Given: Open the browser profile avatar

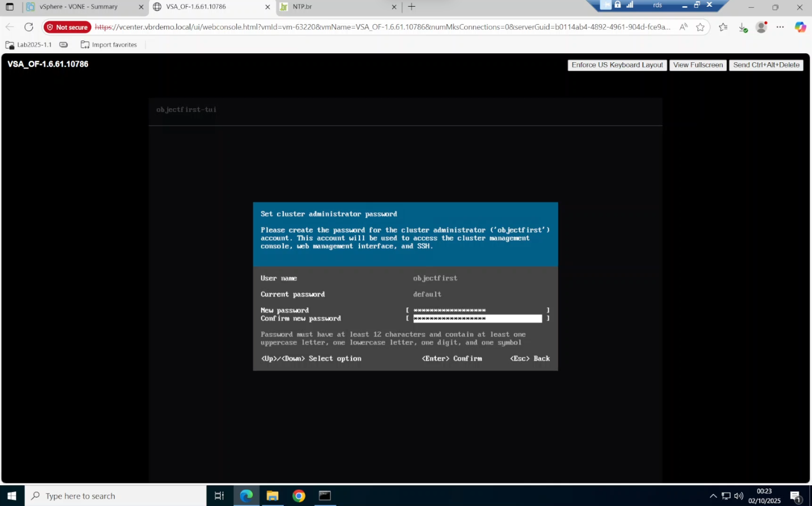Looking at the screenshot, I should pos(762,27).
